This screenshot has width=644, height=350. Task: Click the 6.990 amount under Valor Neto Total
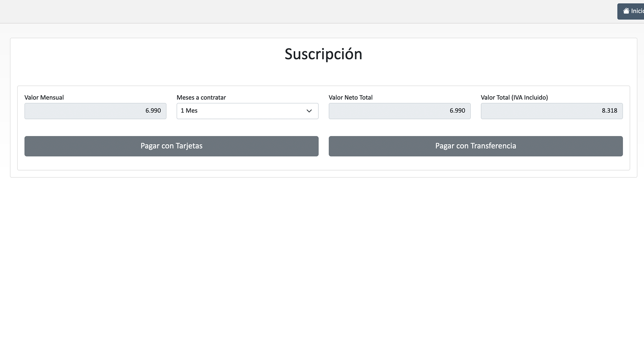click(x=457, y=111)
